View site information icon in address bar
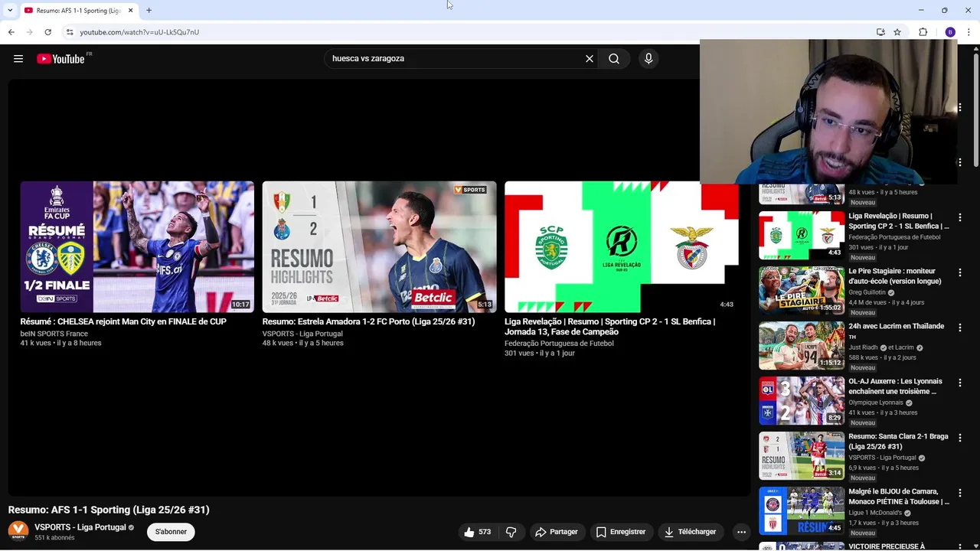The width and height of the screenshot is (980, 551). [x=69, y=32]
